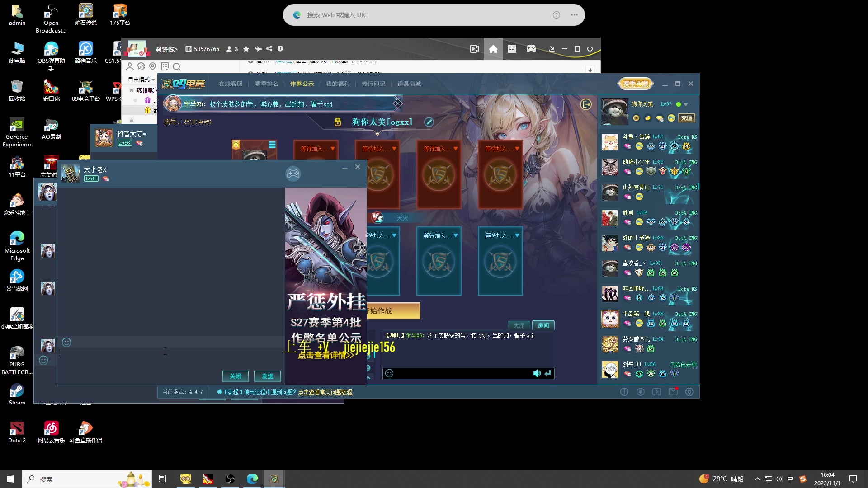Expand the first red 等待加入 slot dropdown

point(333,149)
